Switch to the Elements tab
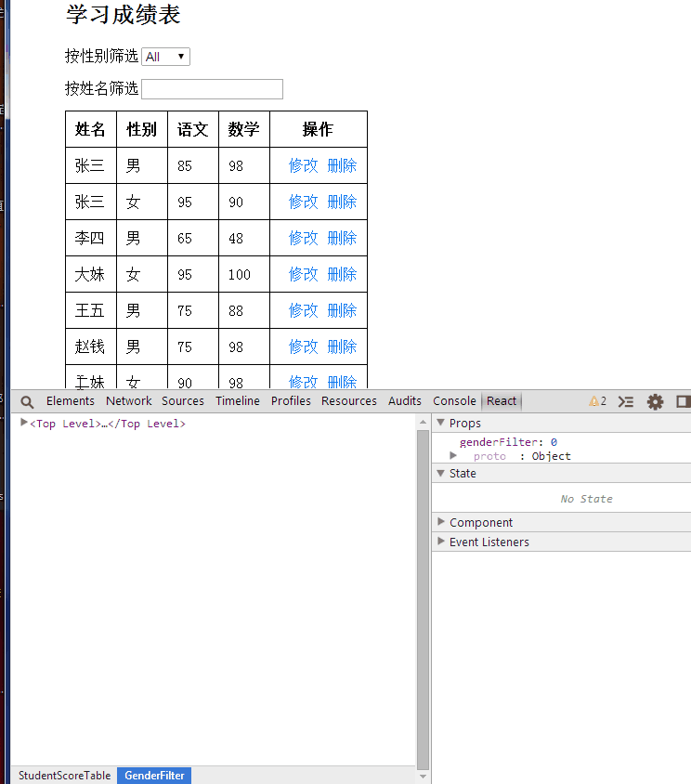Viewport: 691px width, 784px height. tap(71, 401)
